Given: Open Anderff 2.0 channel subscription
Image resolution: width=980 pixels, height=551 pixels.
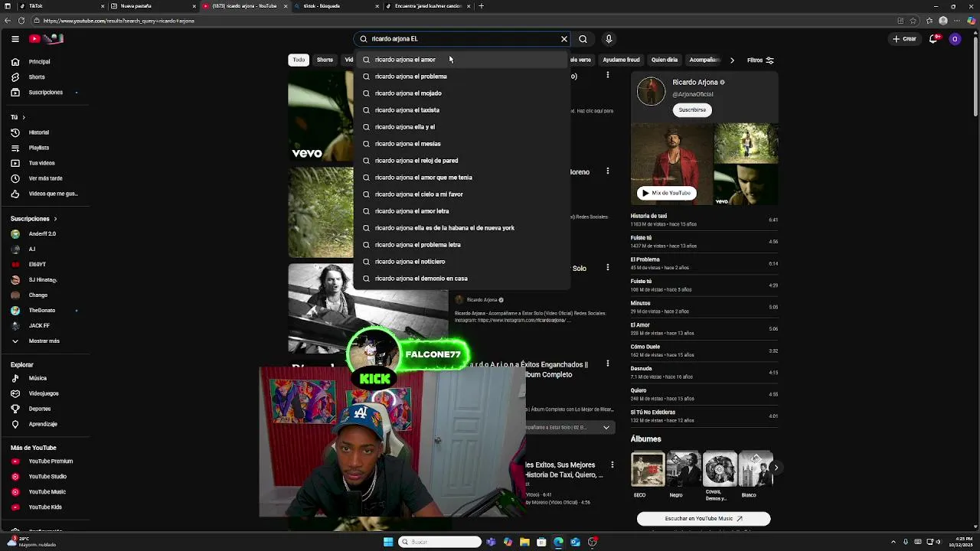Looking at the screenshot, I should click(42, 234).
